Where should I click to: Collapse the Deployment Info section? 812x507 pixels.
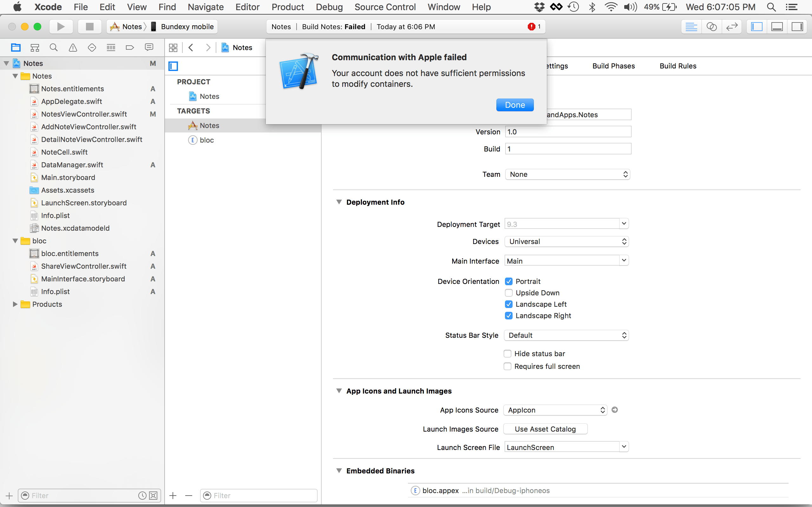(x=339, y=202)
